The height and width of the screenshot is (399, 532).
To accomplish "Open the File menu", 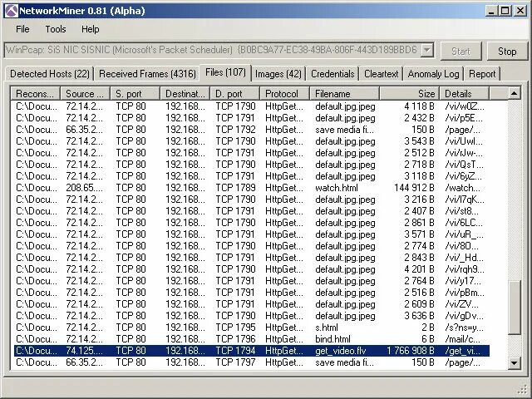I will coord(22,29).
